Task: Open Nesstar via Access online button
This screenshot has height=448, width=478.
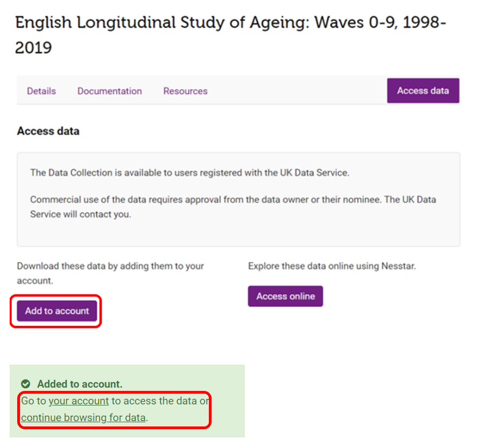Action: [285, 296]
